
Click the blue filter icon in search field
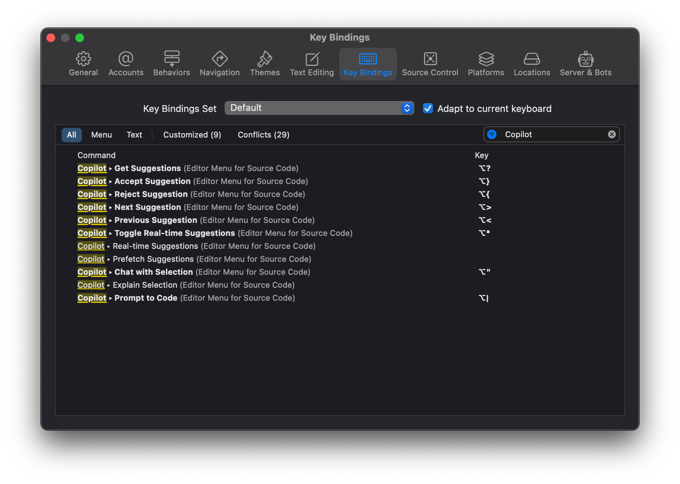(492, 134)
